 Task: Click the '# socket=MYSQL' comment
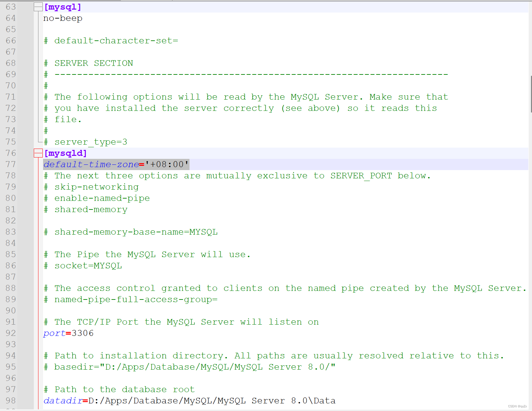click(x=83, y=266)
